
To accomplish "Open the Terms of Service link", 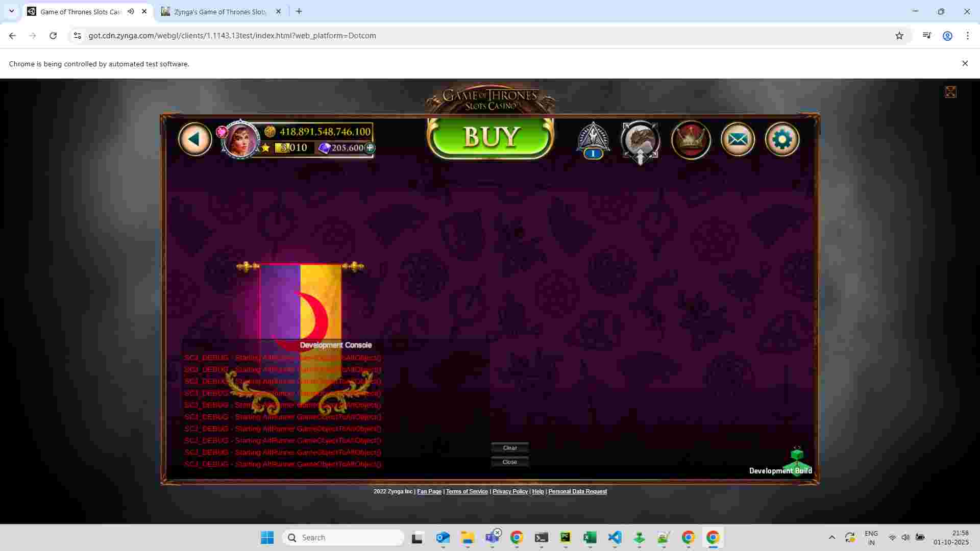I will click(467, 491).
